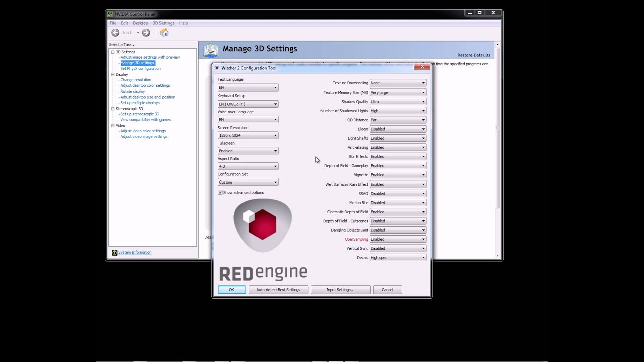
Task: Select Manage 3D settings tree item
Action: pos(137,63)
